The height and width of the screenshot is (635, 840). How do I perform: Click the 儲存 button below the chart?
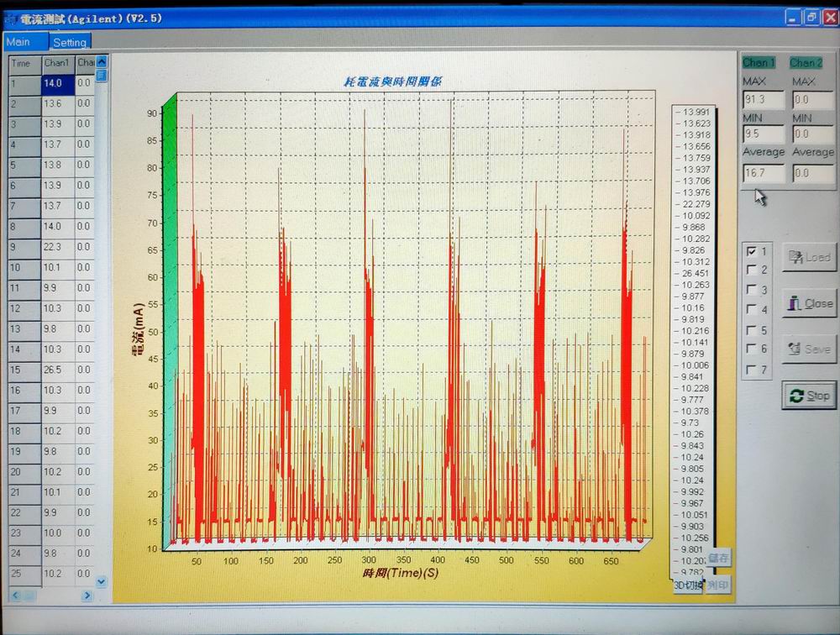(718, 558)
